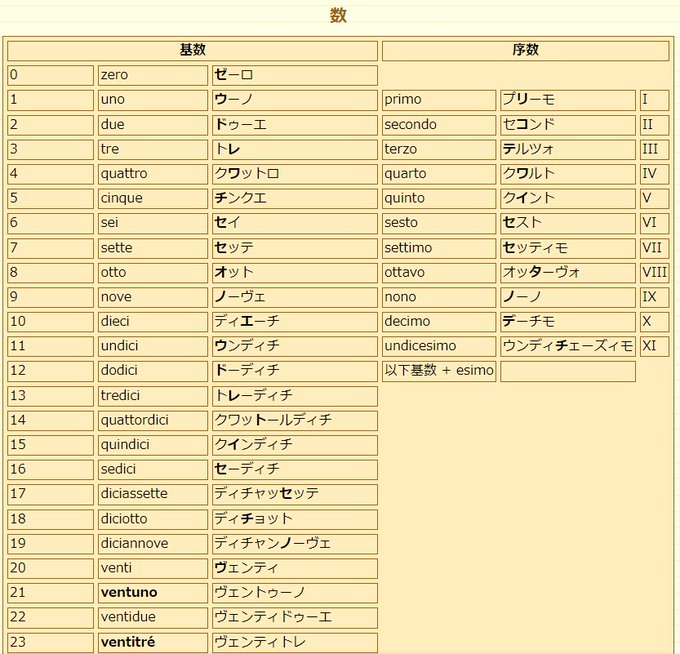Click the word otto
This screenshot has height=654, width=680.
click(x=113, y=272)
